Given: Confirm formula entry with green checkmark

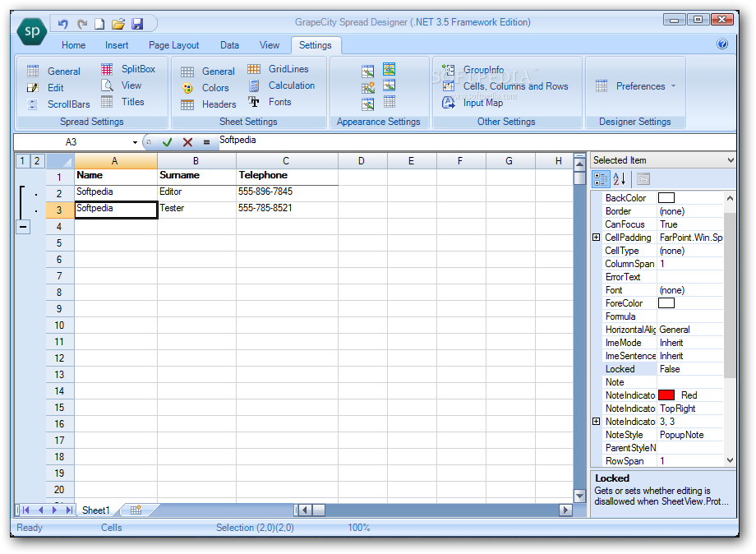Looking at the screenshot, I should pyautogui.click(x=168, y=142).
